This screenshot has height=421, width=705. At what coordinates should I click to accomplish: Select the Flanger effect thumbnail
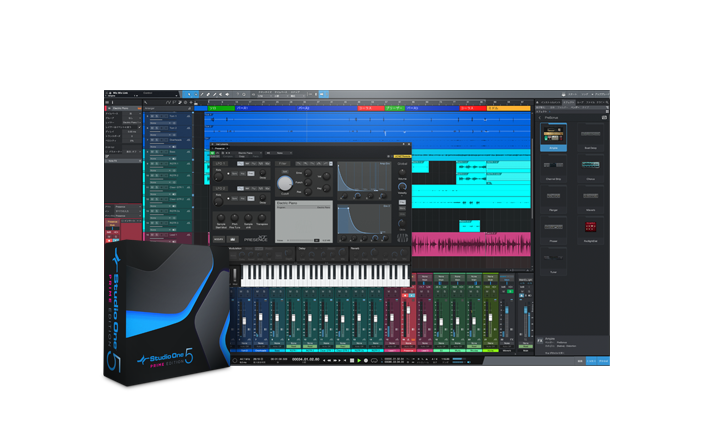[553, 198]
